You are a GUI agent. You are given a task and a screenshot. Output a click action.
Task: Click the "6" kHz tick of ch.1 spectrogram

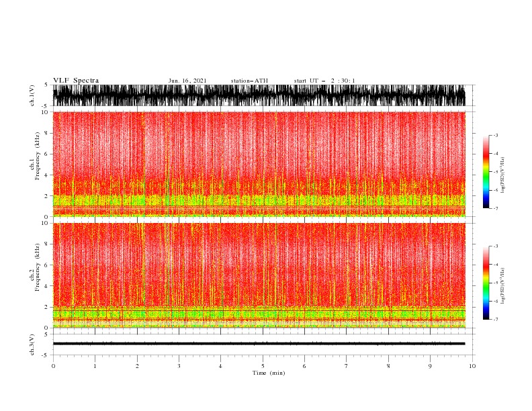tap(46, 154)
